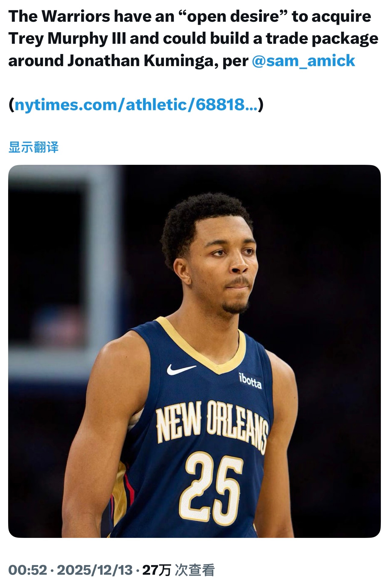This screenshot has height=588, width=389.
Task: Open the 27万 view count analytics
Action: pos(157,570)
